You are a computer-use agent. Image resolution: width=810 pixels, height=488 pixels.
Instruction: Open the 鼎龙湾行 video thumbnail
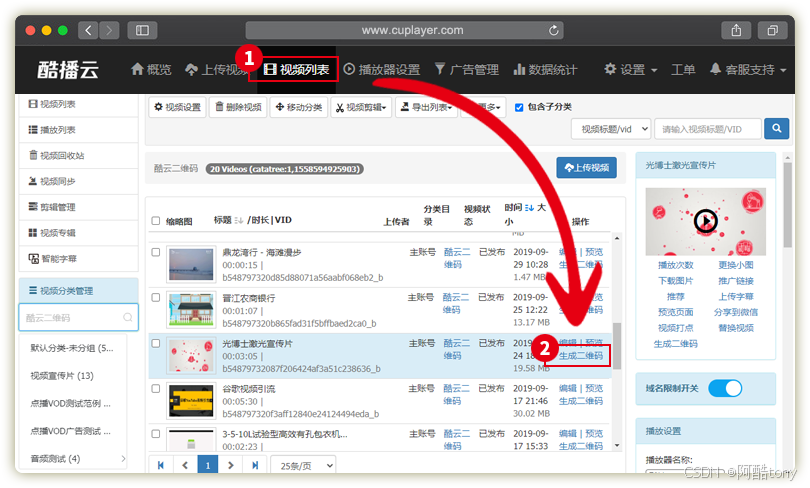(x=191, y=264)
